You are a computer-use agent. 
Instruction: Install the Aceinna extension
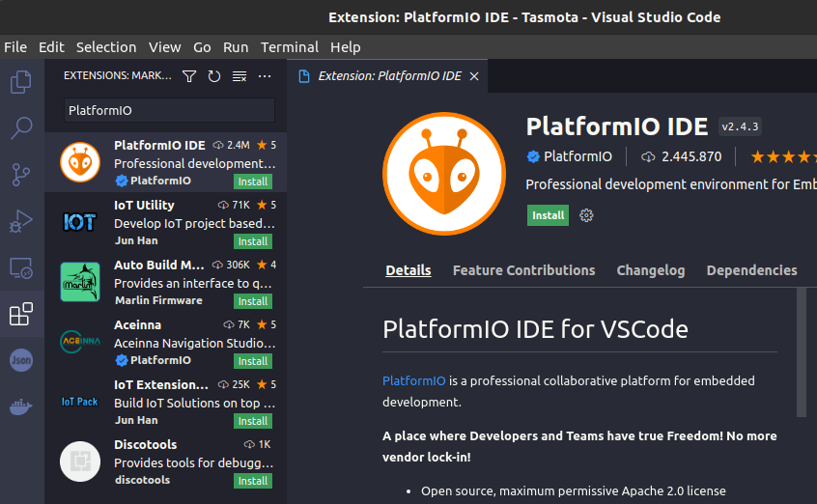pos(253,361)
